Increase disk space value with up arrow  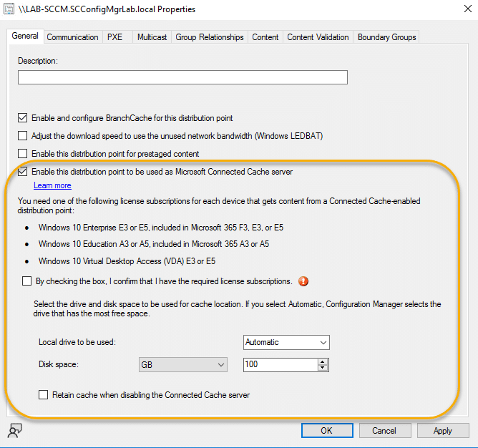(x=323, y=361)
